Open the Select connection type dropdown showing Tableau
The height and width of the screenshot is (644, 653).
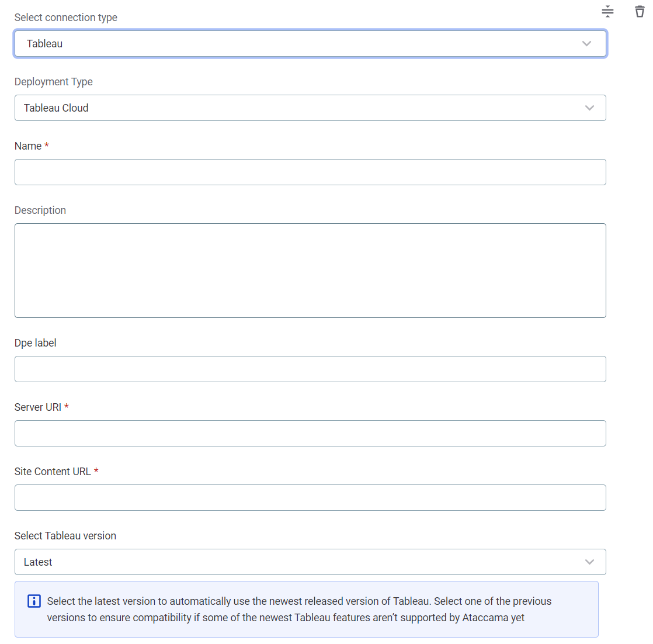(310, 44)
